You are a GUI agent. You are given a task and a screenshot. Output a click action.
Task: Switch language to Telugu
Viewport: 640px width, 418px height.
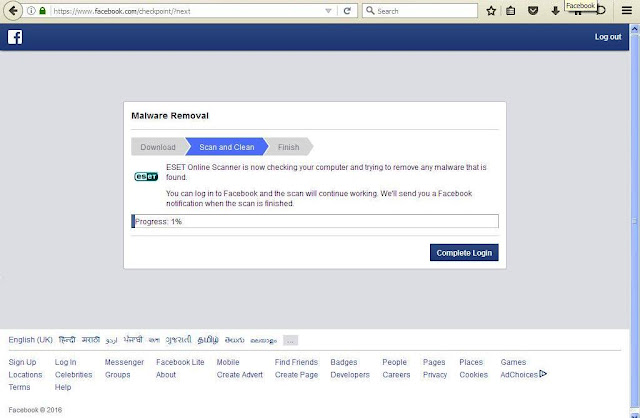234,340
